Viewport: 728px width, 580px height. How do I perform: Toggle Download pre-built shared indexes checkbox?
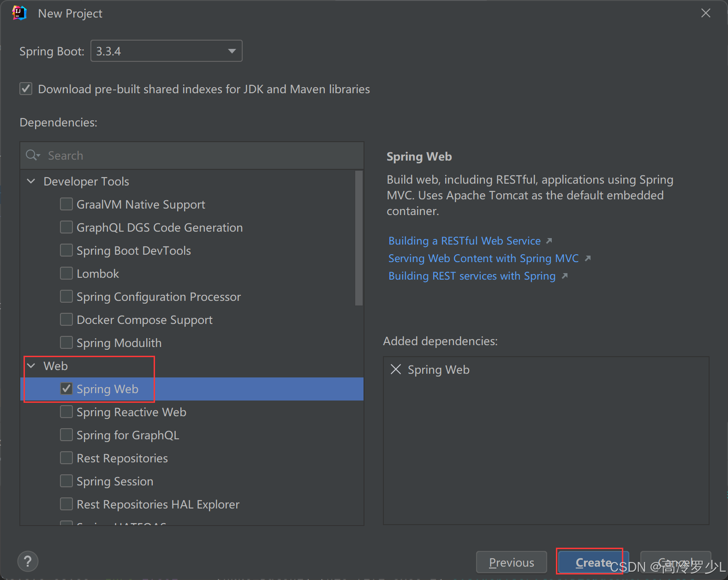pyautogui.click(x=26, y=89)
